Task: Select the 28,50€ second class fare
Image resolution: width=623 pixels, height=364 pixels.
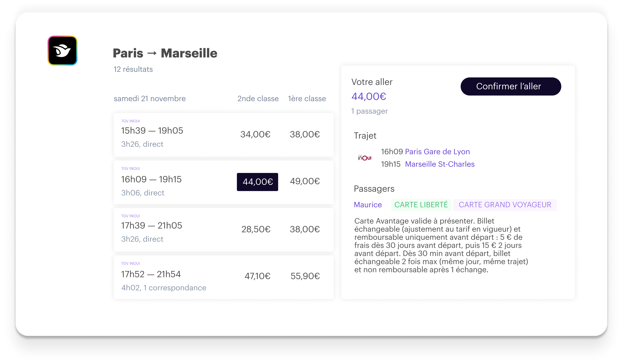Action: click(256, 229)
